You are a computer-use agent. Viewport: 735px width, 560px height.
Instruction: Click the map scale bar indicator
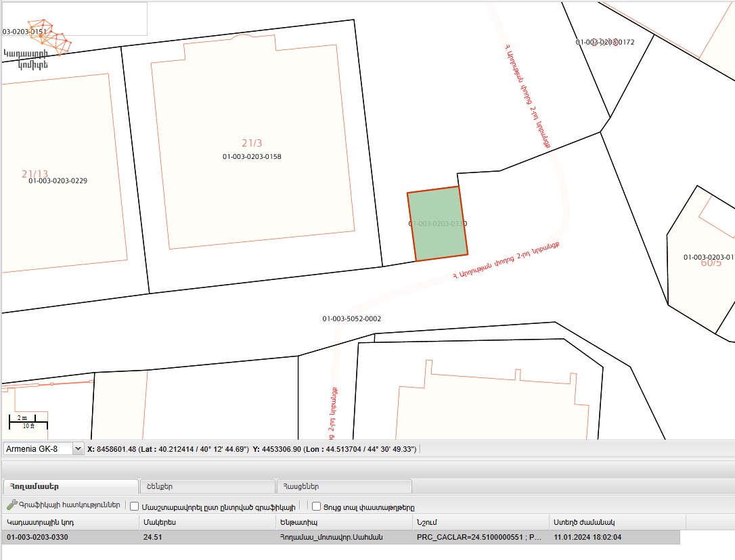point(28,422)
